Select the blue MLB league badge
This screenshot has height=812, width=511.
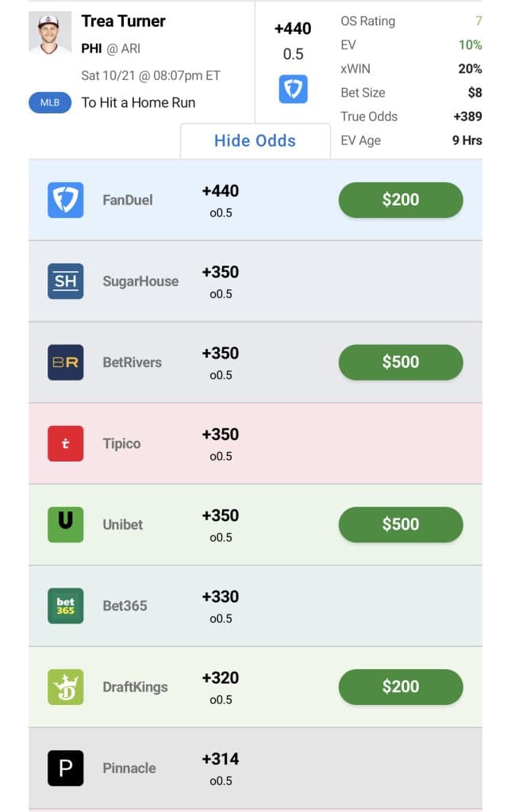[50, 102]
